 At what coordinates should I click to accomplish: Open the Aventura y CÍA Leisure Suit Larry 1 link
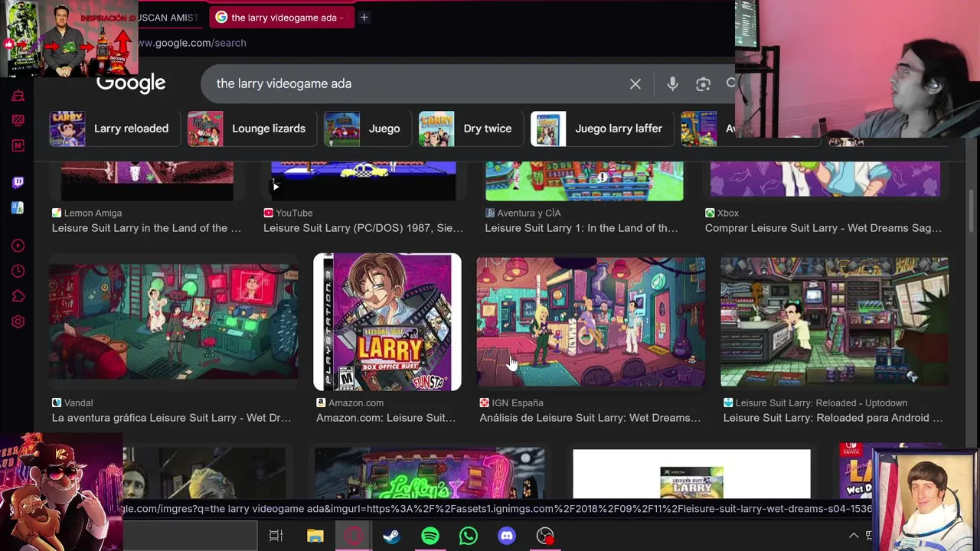click(x=581, y=228)
